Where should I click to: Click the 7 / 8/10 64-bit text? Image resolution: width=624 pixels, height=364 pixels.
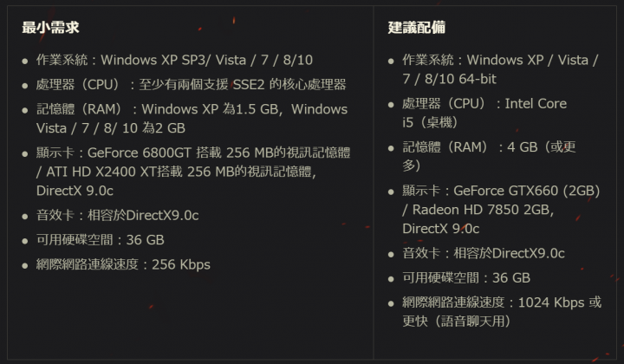point(449,79)
